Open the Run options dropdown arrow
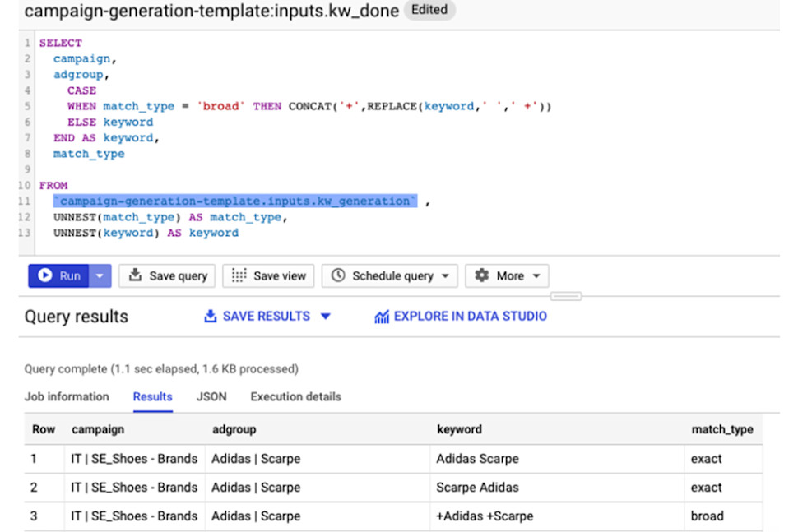Screen dimensions: 798x532 100,275
